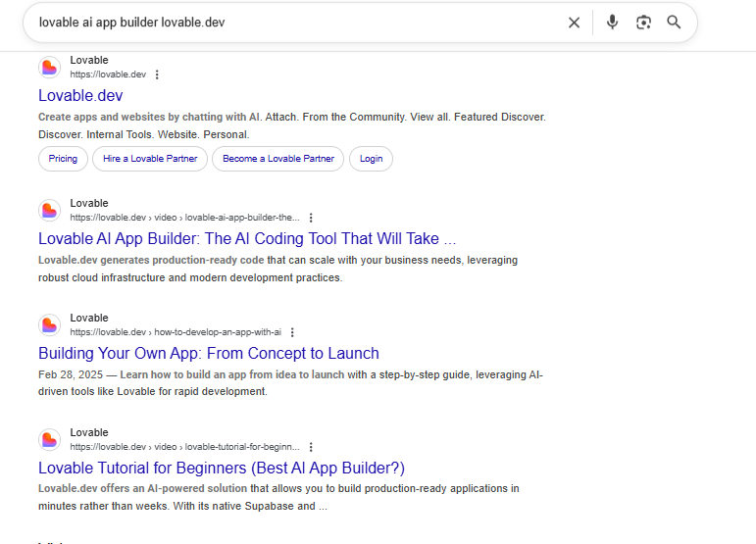Choose Become a Lovable Partner chip
Screen dimensions: 756x544
[x=278, y=159]
